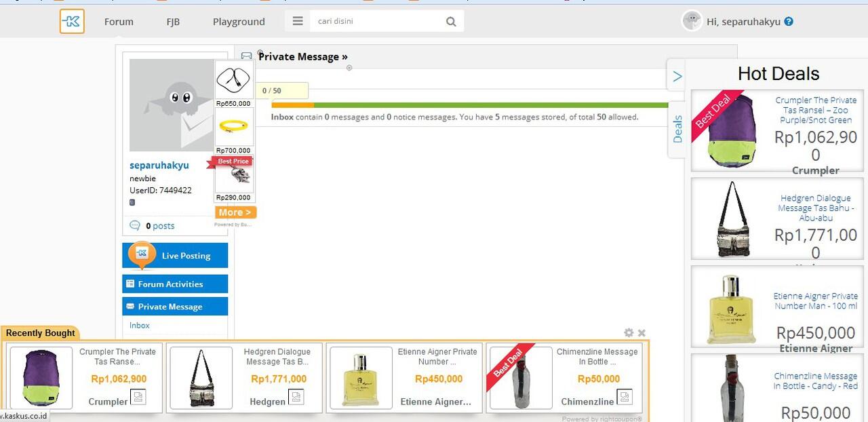Click the Recently Bought tab label
The width and height of the screenshot is (868, 422).
click(x=41, y=333)
